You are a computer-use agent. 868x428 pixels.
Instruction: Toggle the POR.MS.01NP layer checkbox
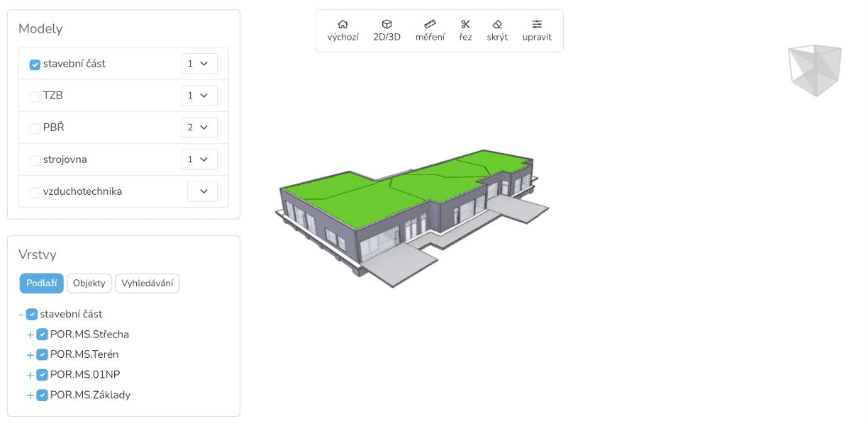[x=42, y=375]
